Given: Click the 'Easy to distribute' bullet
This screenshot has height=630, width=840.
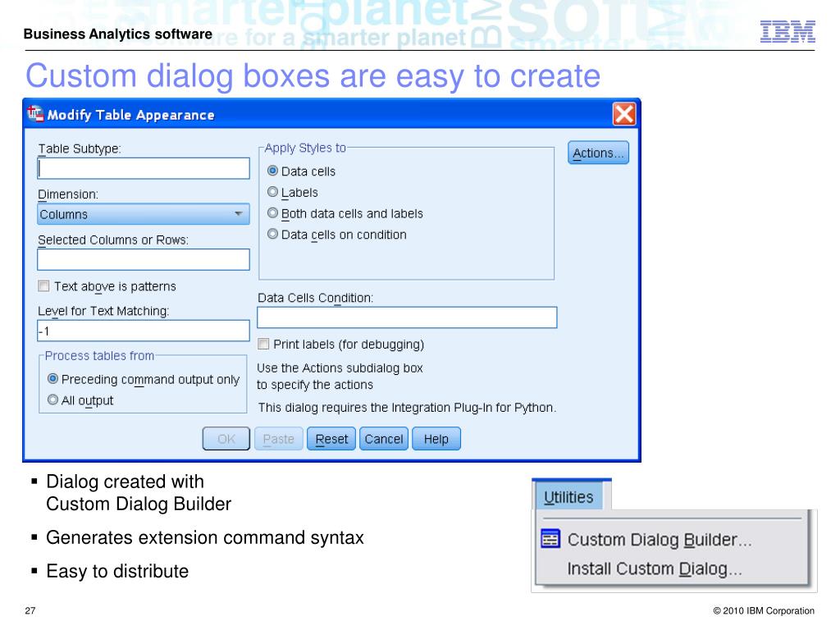Looking at the screenshot, I should click(117, 571).
